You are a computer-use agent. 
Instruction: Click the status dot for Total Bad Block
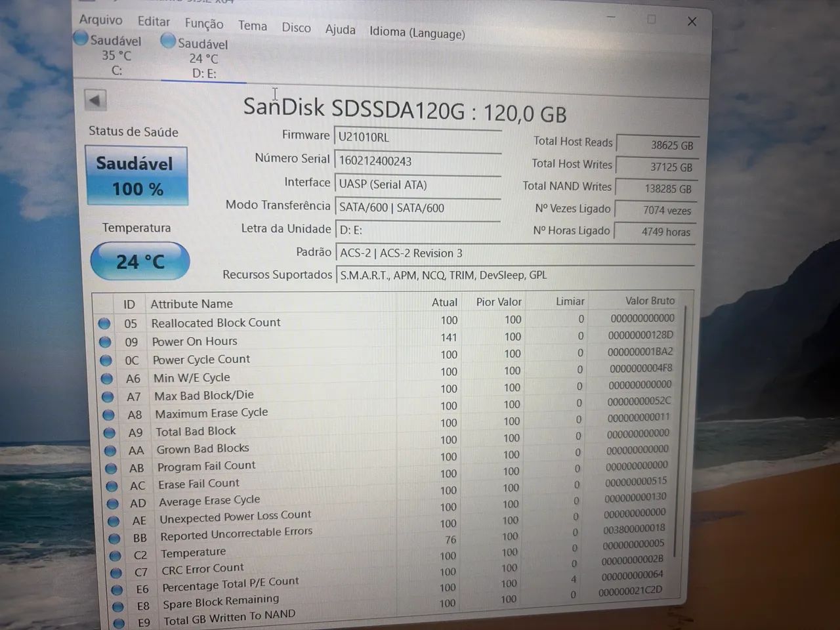tap(110, 433)
